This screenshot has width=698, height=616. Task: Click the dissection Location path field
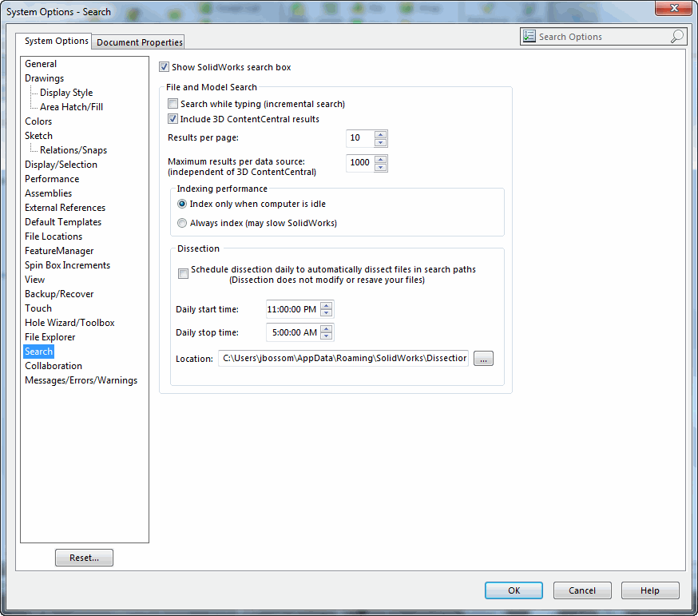(343, 358)
